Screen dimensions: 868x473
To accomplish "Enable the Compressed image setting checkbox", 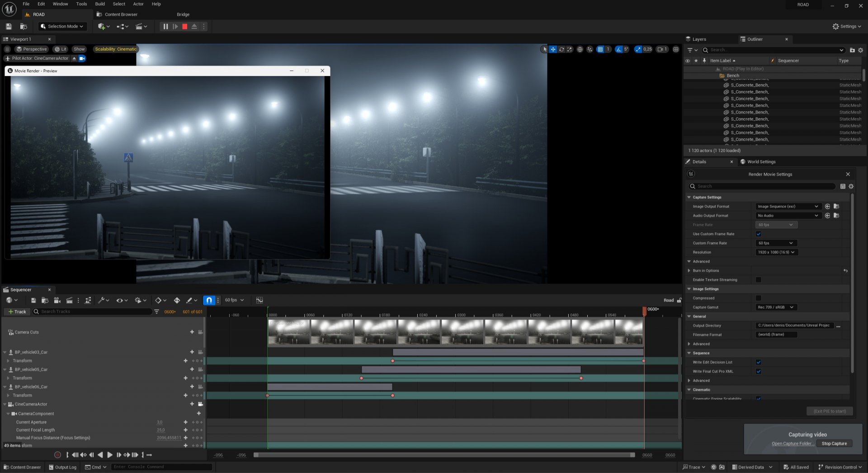I will 759,298.
